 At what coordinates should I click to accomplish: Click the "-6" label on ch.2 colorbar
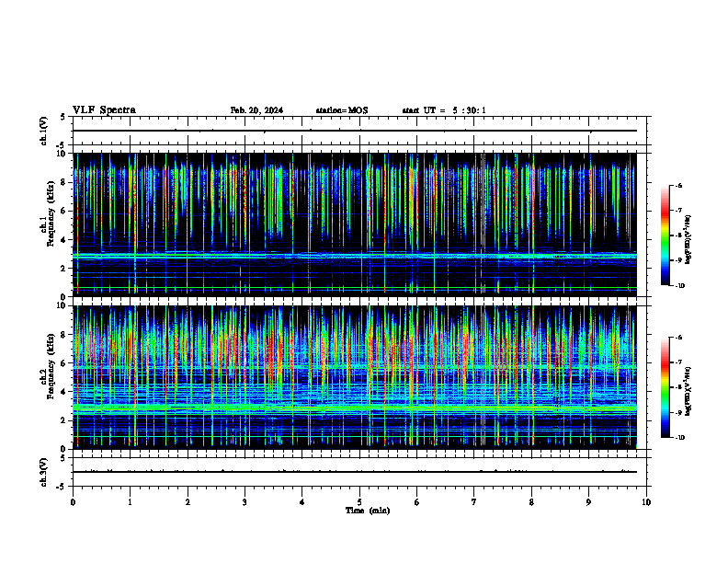(678, 338)
